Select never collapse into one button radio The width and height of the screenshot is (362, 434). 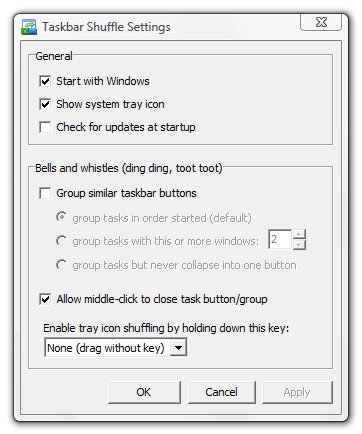coord(61,265)
